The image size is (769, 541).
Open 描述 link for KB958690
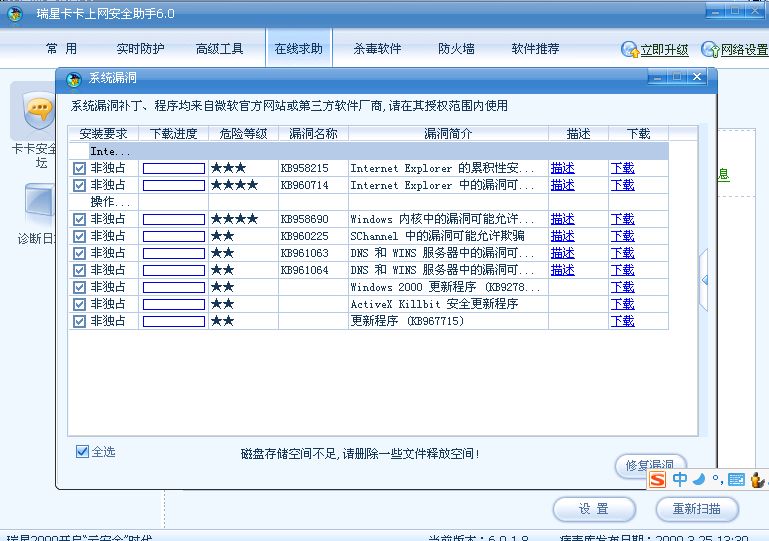coord(563,219)
